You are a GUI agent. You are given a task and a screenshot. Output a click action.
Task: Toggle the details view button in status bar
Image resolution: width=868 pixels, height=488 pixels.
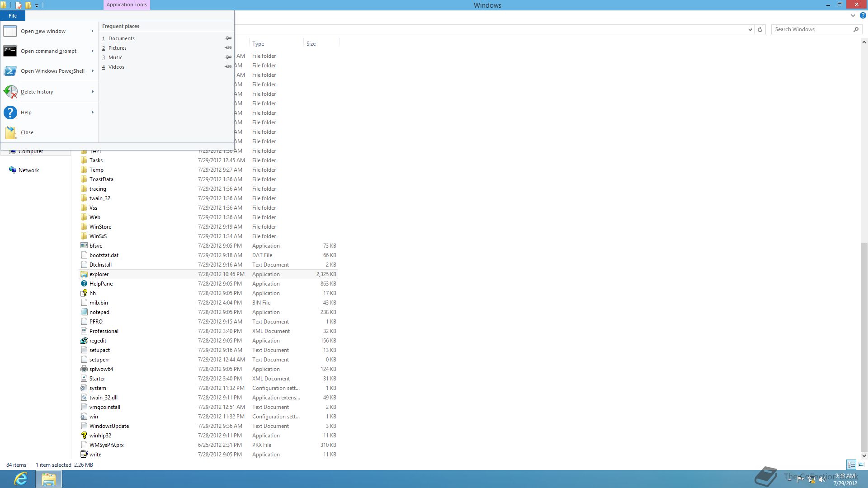pos(851,465)
